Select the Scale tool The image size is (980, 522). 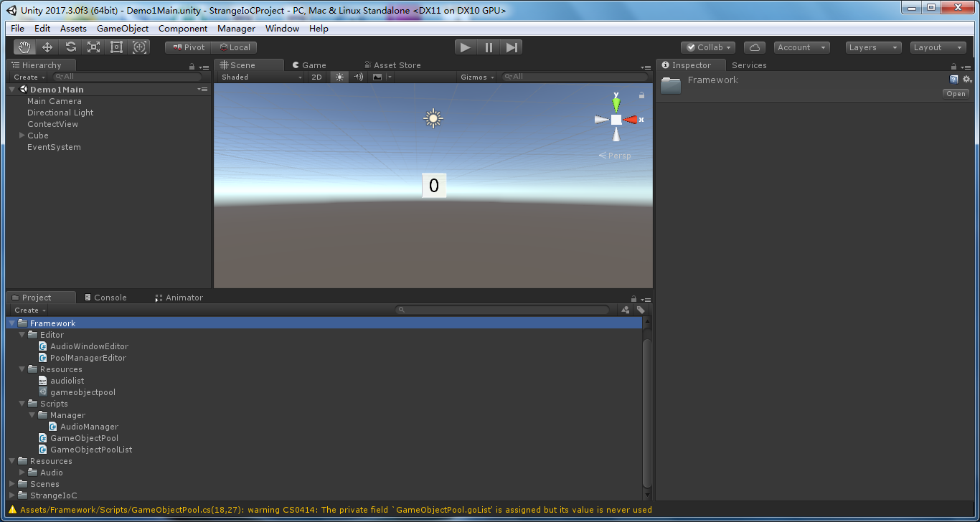93,47
